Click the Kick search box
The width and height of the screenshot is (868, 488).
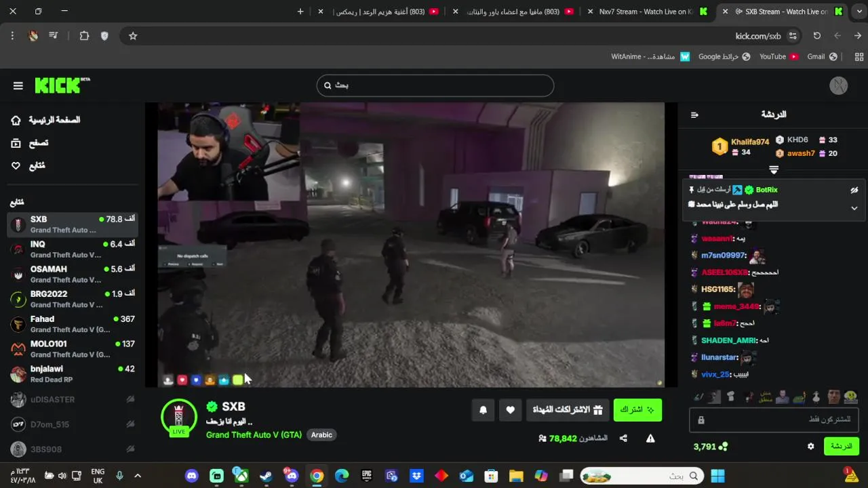(435, 85)
